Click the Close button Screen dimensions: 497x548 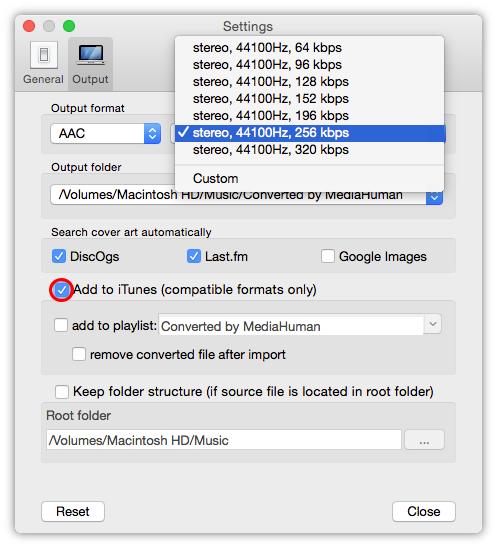click(x=424, y=511)
